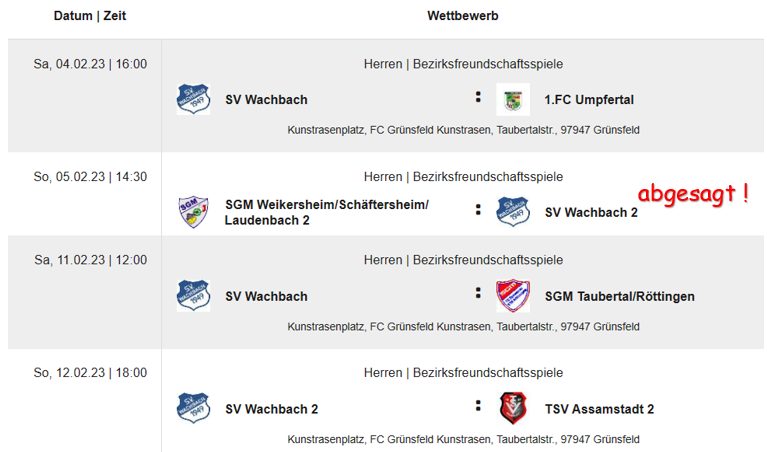Click the SGM Taubertal/Röttingen crest
Viewport: 767px width, 452px height.
513,296
